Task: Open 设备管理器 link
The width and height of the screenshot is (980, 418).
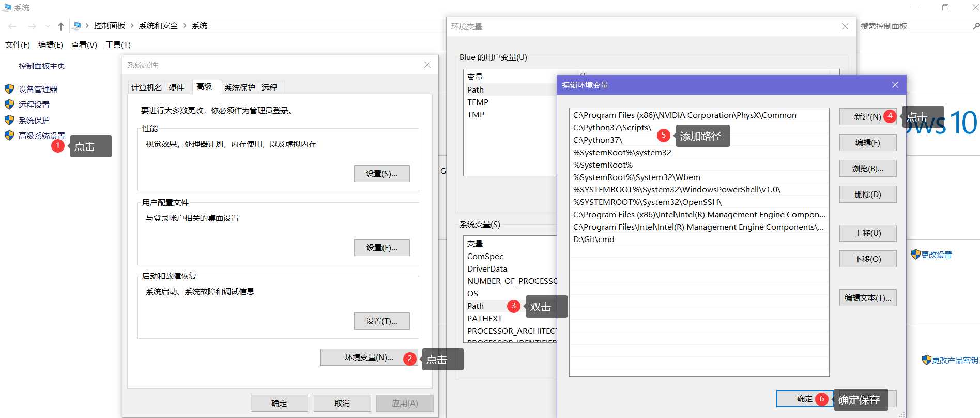Action: pos(38,89)
